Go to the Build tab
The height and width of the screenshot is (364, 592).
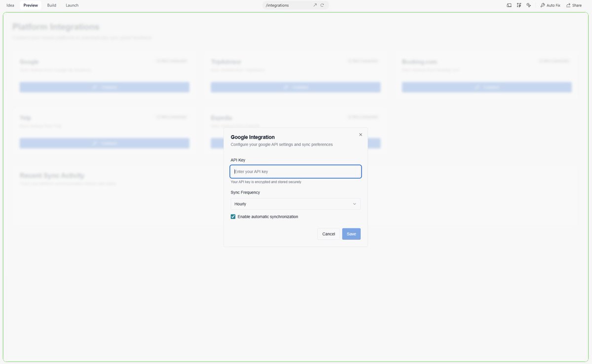click(x=52, y=5)
